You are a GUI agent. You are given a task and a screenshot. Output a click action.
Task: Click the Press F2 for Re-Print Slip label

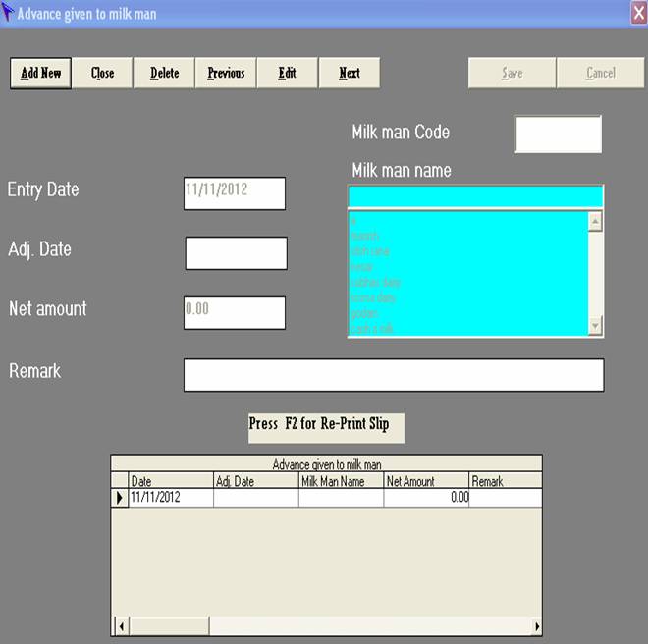click(325, 425)
